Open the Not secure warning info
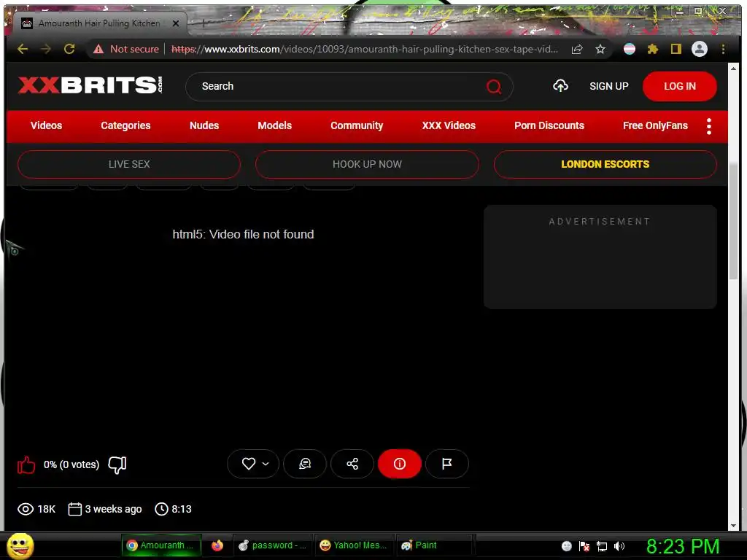 coord(126,49)
